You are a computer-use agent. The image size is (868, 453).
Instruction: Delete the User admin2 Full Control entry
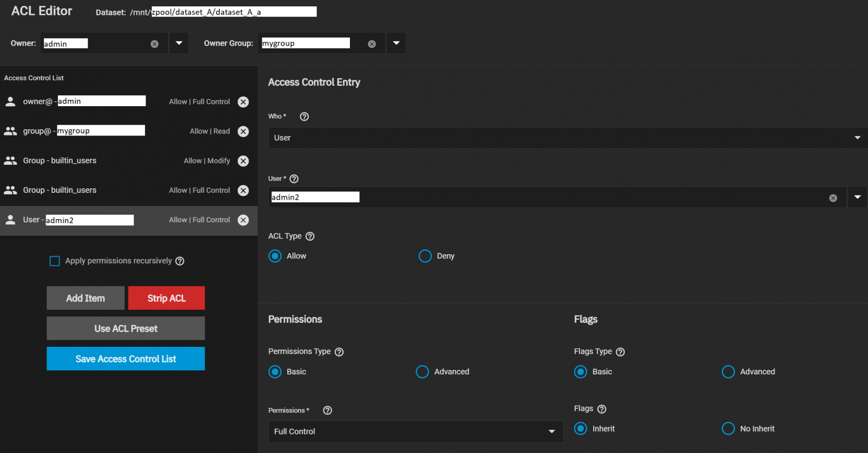(243, 220)
